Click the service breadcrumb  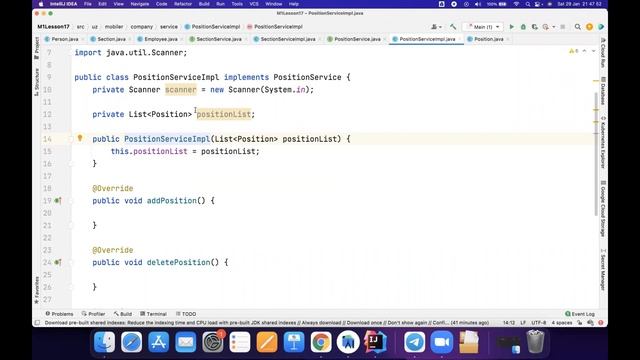169,27
